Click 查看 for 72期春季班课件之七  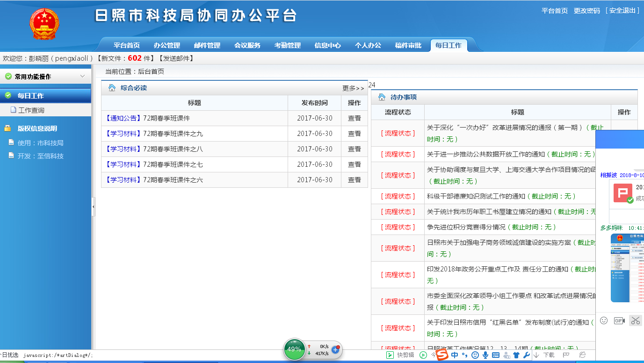[x=355, y=164]
